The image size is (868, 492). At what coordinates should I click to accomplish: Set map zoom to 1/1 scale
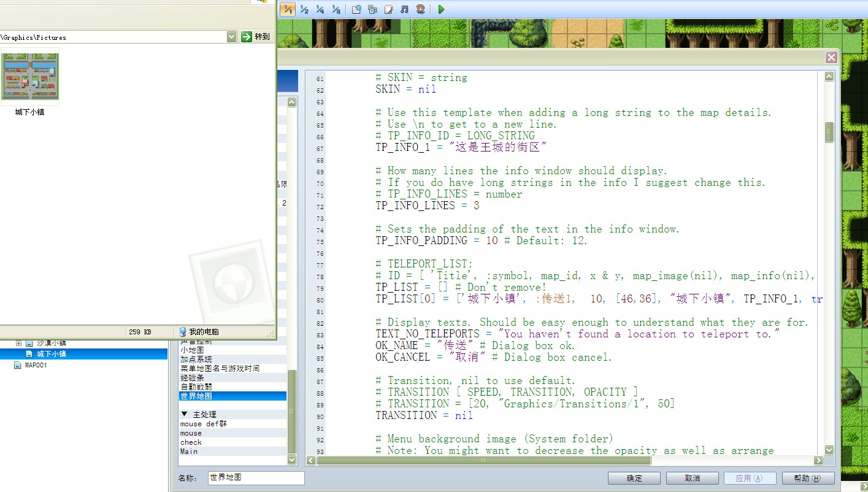click(x=288, y=9)
